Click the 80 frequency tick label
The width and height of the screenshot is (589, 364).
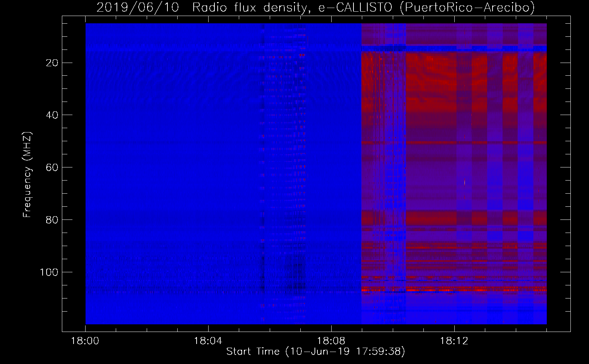(52, 220)
